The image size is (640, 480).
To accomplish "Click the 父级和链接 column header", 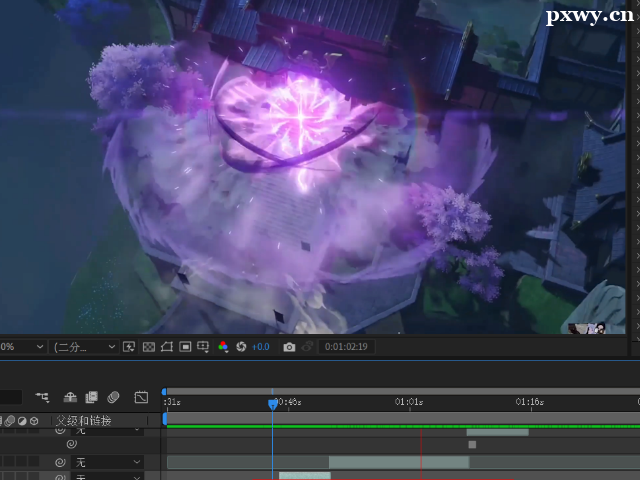I will [83, 421].
